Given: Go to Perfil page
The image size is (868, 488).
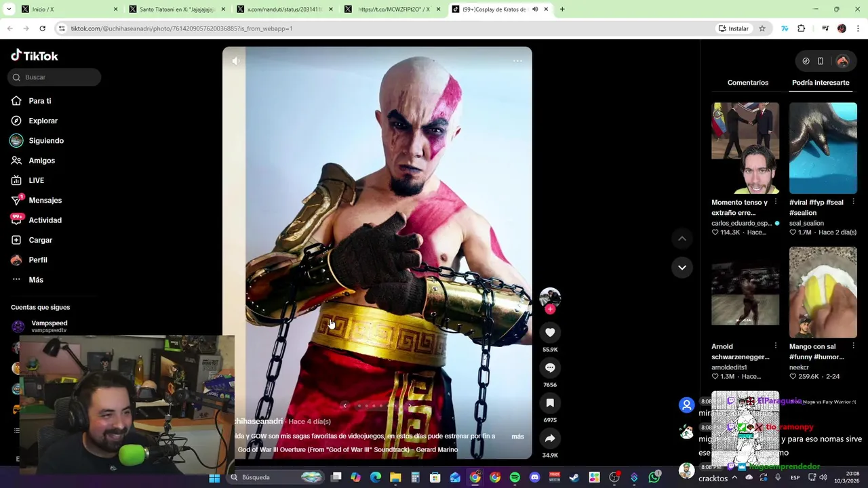Looking at the screenshot, I should 38,260.
